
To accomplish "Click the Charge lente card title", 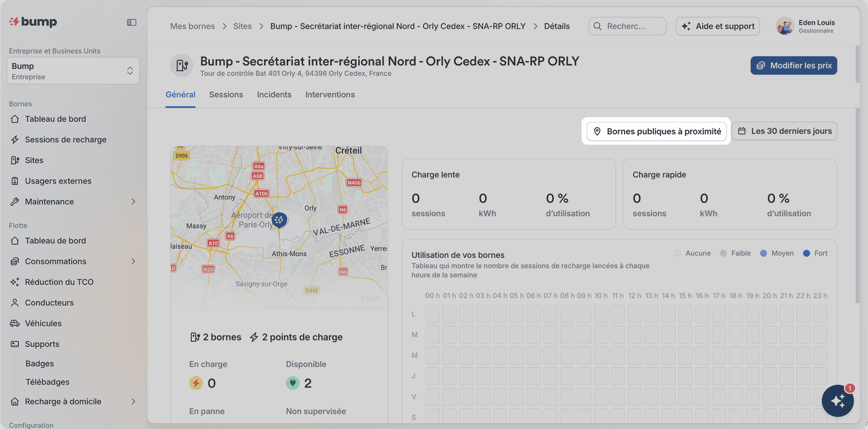I will pos(436,175).
